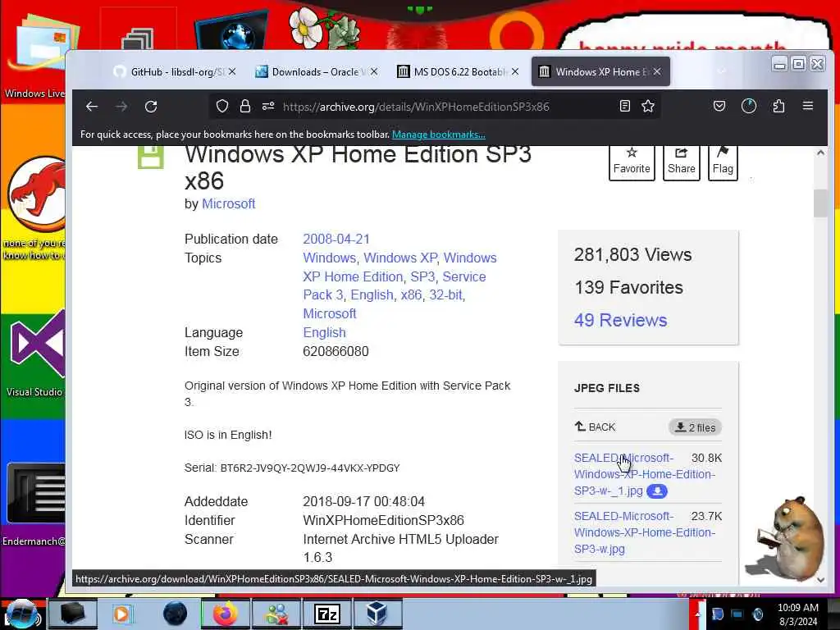Click the address bar URL field

click(x=416, y=107)
